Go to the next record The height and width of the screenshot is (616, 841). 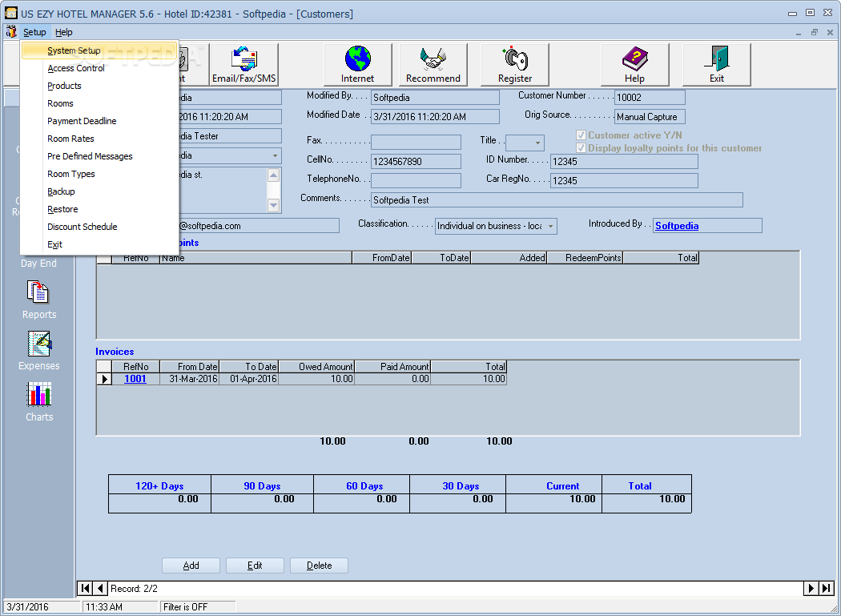tap(811, 589)
